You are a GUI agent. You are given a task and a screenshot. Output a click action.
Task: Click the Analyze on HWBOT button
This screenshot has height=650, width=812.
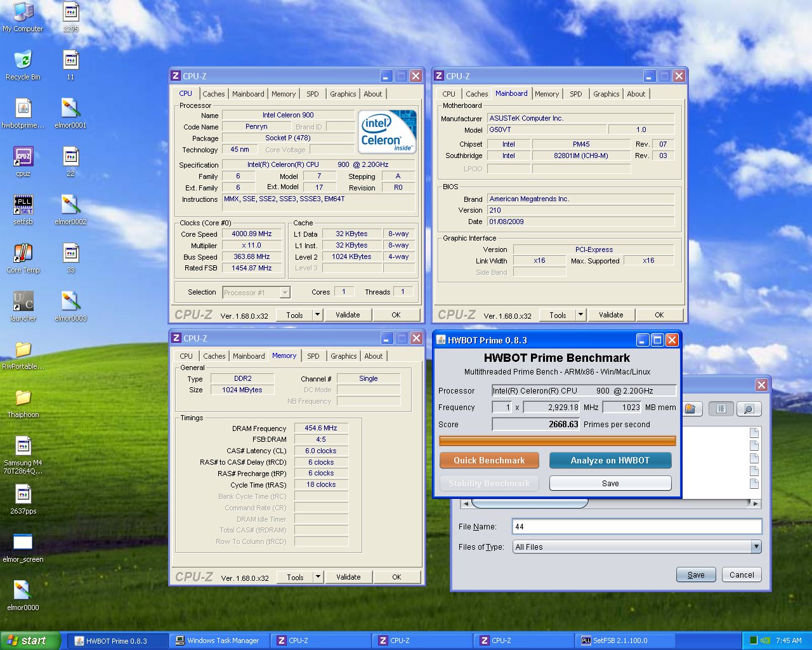coord(610,460)
